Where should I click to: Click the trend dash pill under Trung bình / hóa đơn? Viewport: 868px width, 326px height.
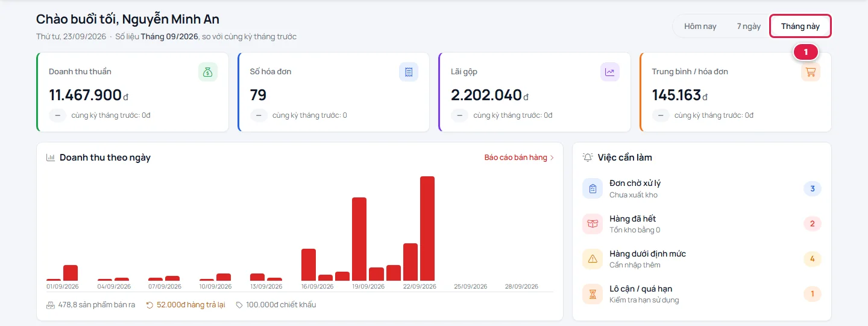pyautogui.click(x=661, y=115)
